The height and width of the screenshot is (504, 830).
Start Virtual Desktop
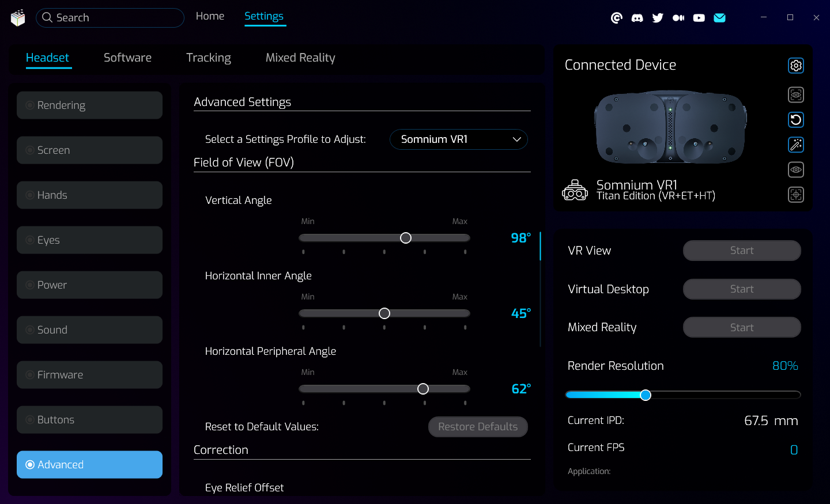tap(742, 289)
